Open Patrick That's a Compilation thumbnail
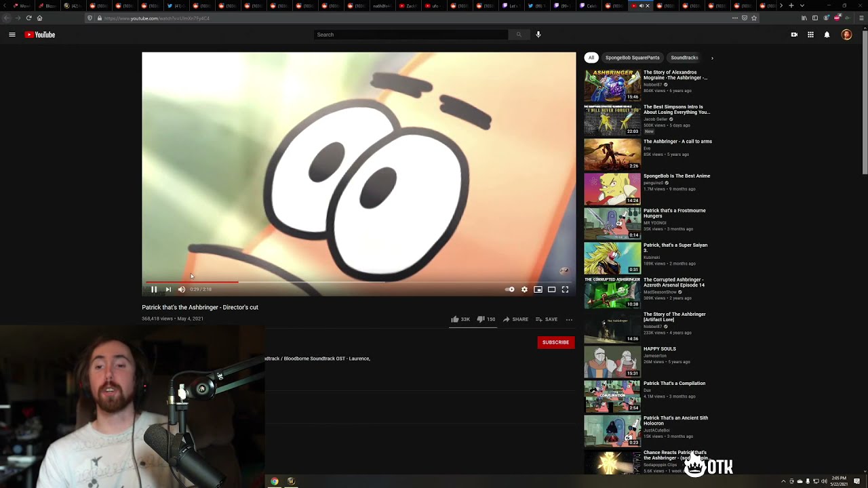The width and height of the screenshot is (868, 488). coord(612,396)
